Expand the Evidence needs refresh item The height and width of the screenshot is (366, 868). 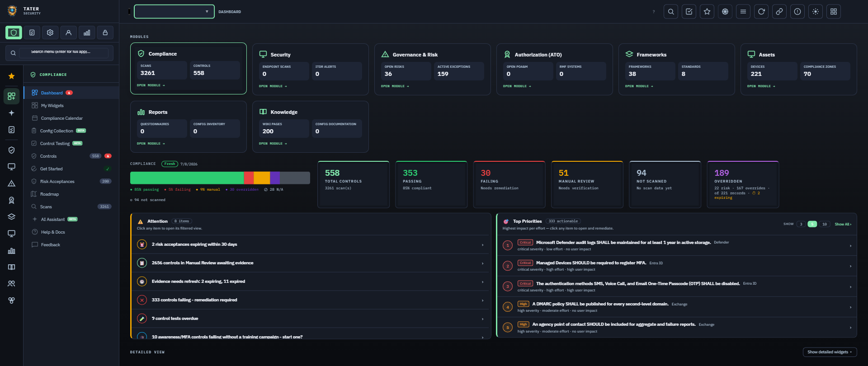pyautogui.click(x=311, y=282)
